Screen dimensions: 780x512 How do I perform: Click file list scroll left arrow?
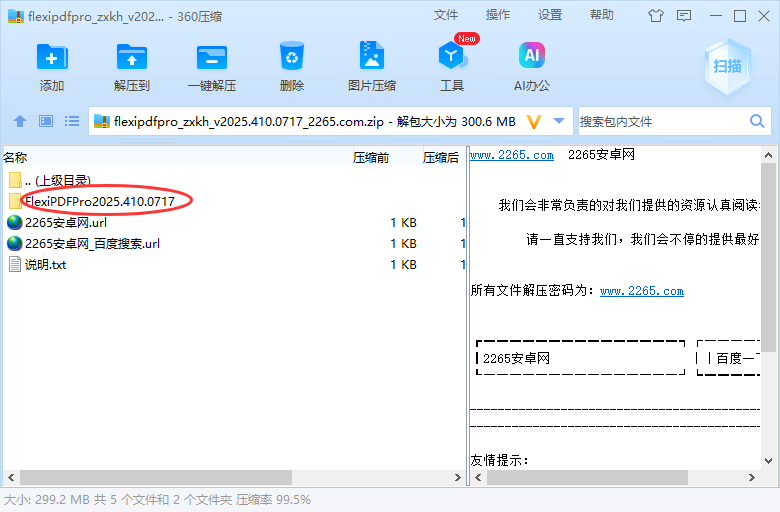[x=11, y=478]
